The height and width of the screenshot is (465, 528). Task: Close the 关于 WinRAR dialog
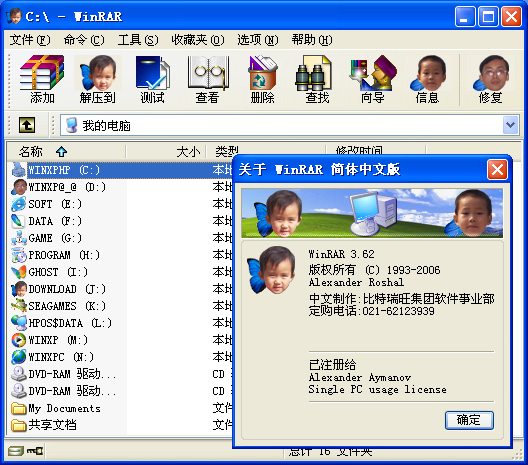point(497,169)
